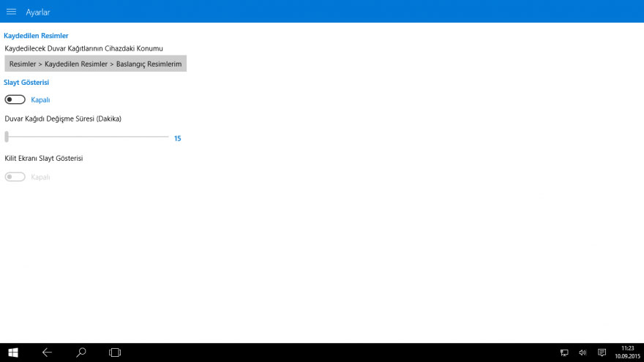Click the Kaydedilecek Duvar Kağıtlarının Cihazdaki Konumu label
Image resolution: width=644 pixels, height=362 pixels.
tap(83, 48)
